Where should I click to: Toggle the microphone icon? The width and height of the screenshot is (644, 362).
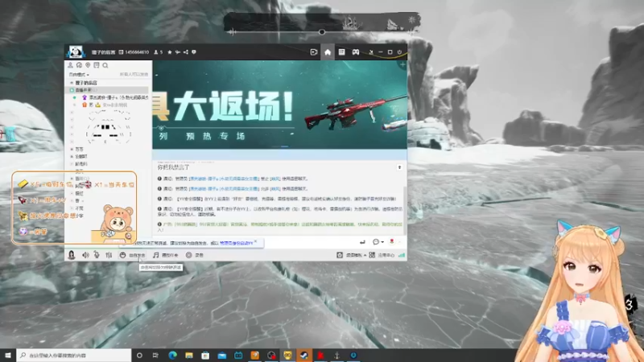[97, 255]
